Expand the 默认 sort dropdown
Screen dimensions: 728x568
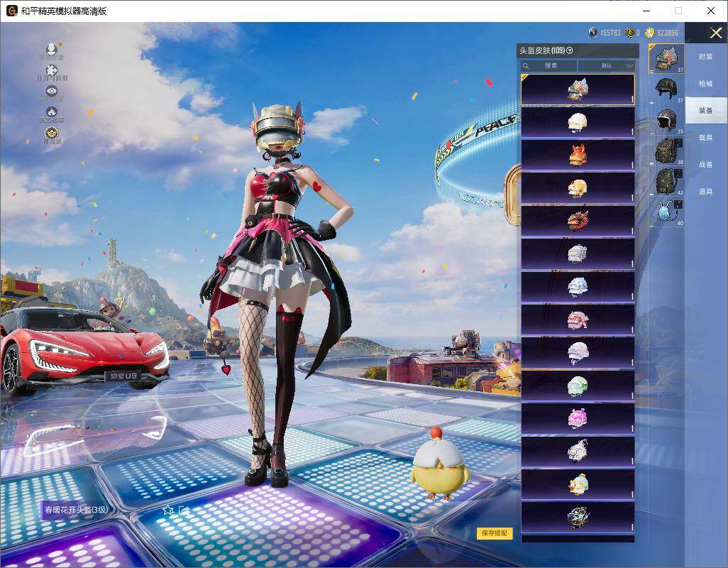tap(607, 65)
